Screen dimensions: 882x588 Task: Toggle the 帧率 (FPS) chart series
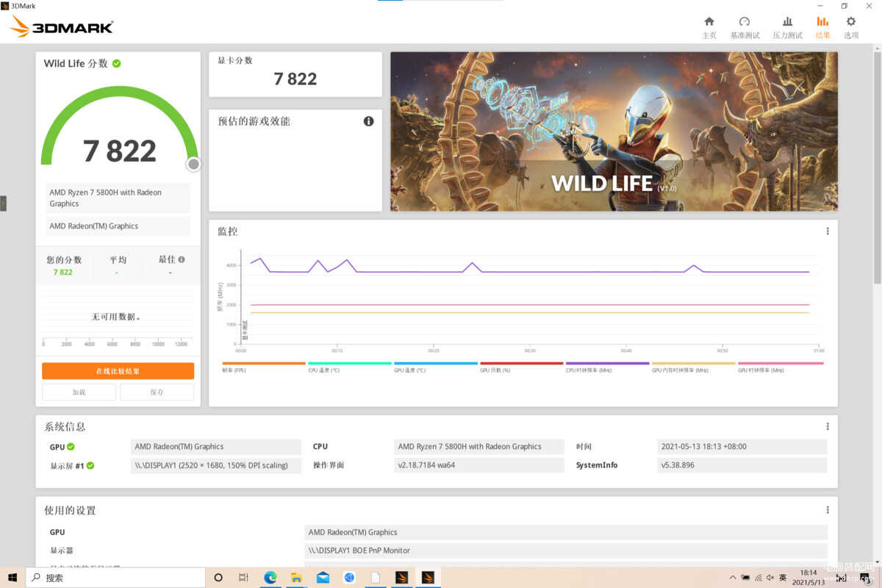pyautogui.click(x=264, y=366)
